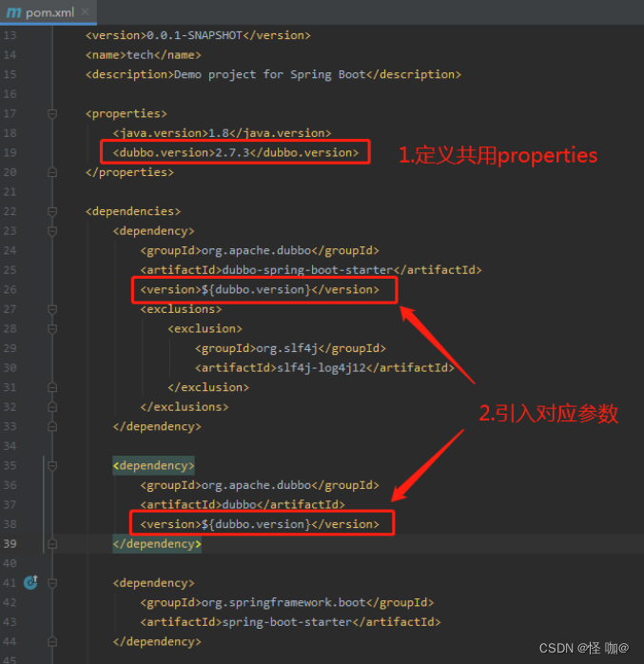
Task: Click fold end marker at line 44
Action: point(52,641)
